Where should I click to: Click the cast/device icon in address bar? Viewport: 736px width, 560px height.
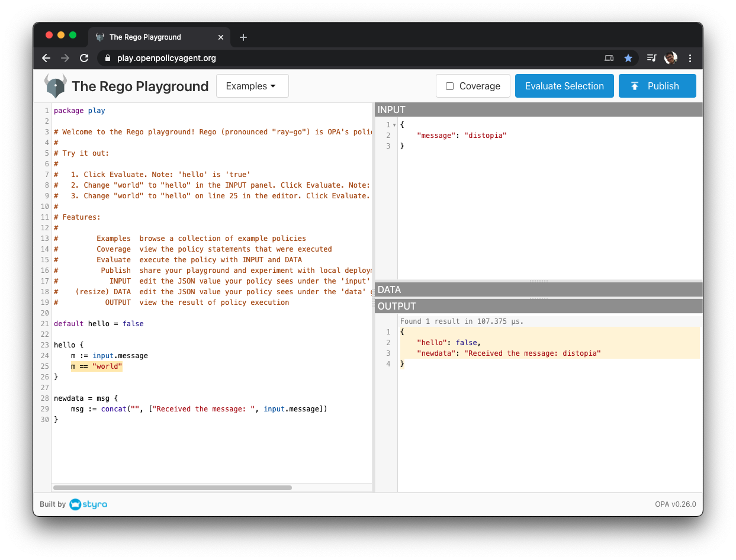coord(609,58)
